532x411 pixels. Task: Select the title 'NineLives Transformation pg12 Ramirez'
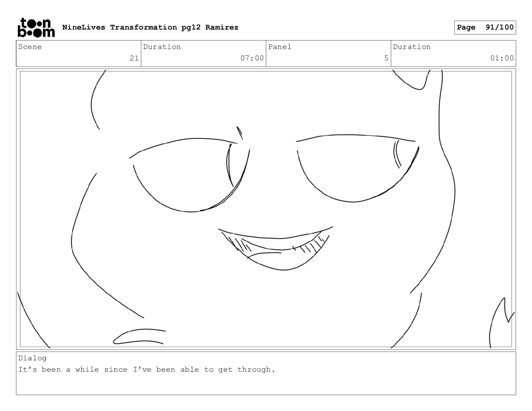150,27
